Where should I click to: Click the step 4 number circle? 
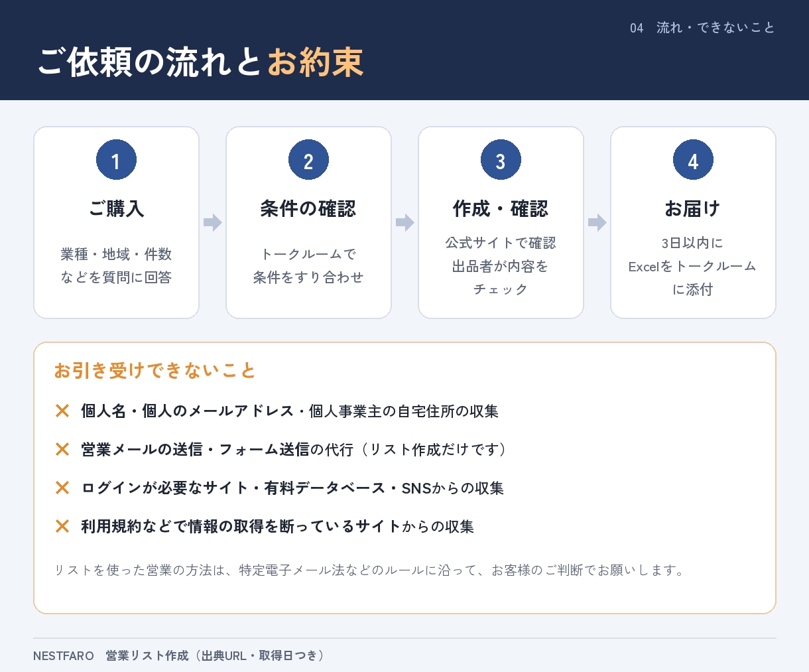693,160
